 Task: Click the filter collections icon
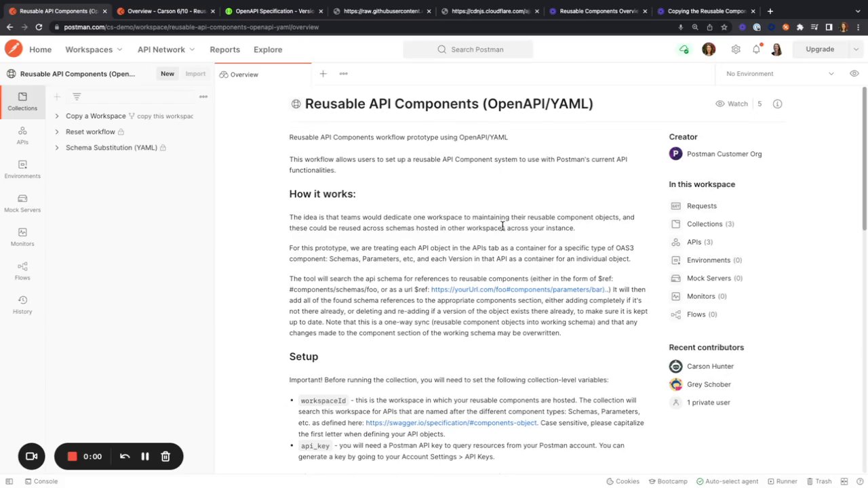click(77, 97)
